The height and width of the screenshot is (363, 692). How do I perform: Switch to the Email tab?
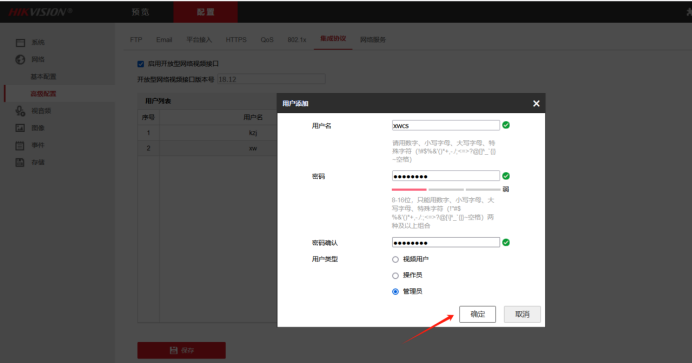[164, 40]
